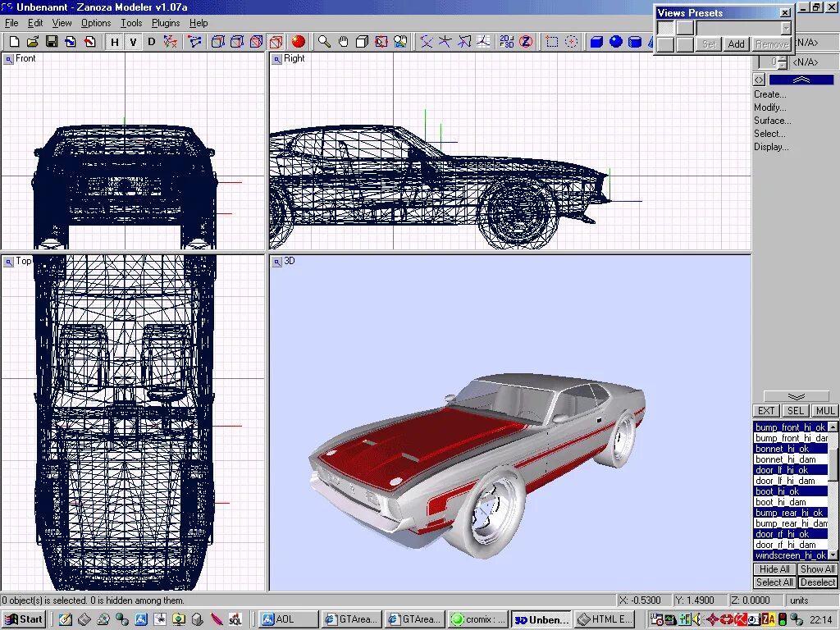This screenshot has width=840, height=630.
Task: Save the model with the floppy disk icon
Action: click(52, 42)
